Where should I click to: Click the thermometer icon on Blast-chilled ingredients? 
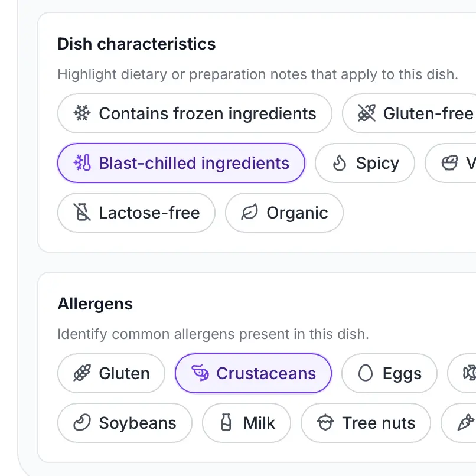coord(81,163)
